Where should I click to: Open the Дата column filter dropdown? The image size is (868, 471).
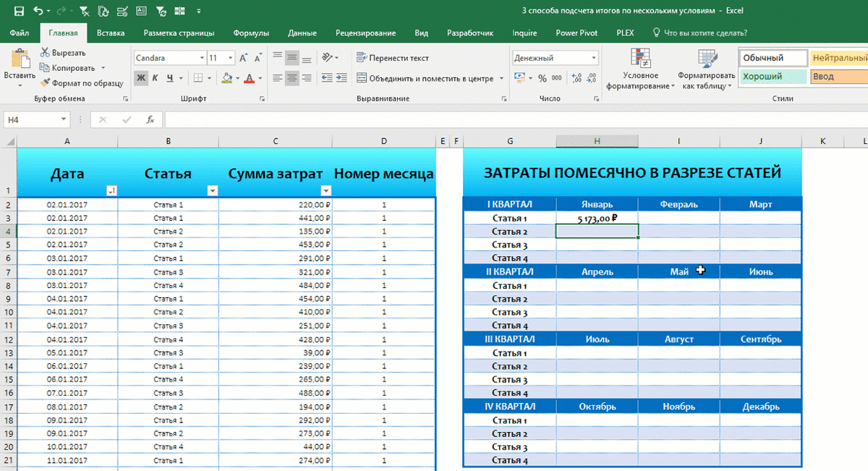[111, 191]
